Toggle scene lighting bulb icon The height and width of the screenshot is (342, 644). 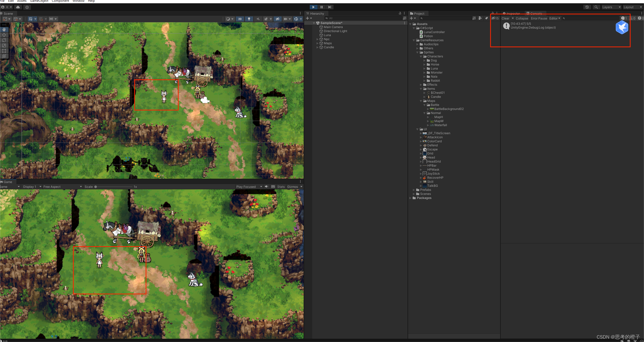pyautogui.click(x=249, y=19)
